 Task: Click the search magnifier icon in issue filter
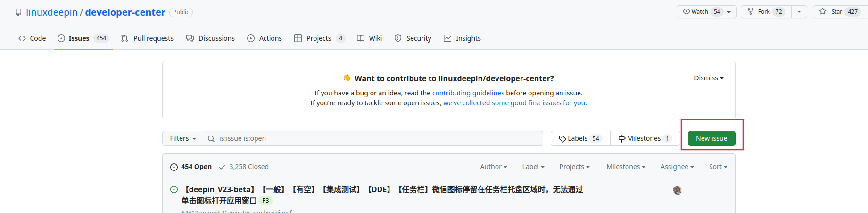point(211,139)
